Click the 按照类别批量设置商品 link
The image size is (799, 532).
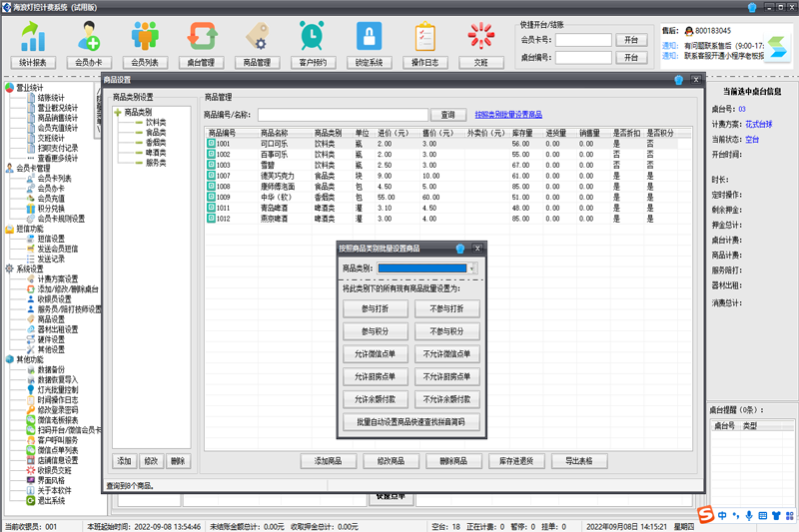click(508, 115)
